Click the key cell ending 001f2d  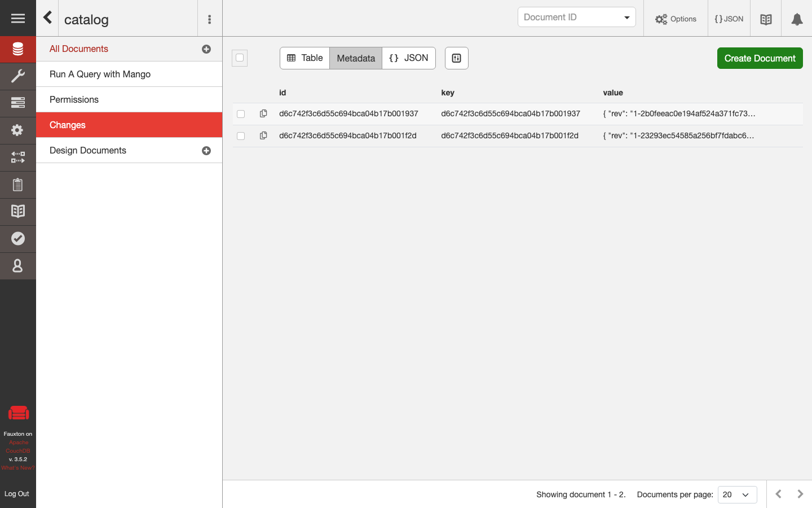pyautogui.click(x=510, y=135)
